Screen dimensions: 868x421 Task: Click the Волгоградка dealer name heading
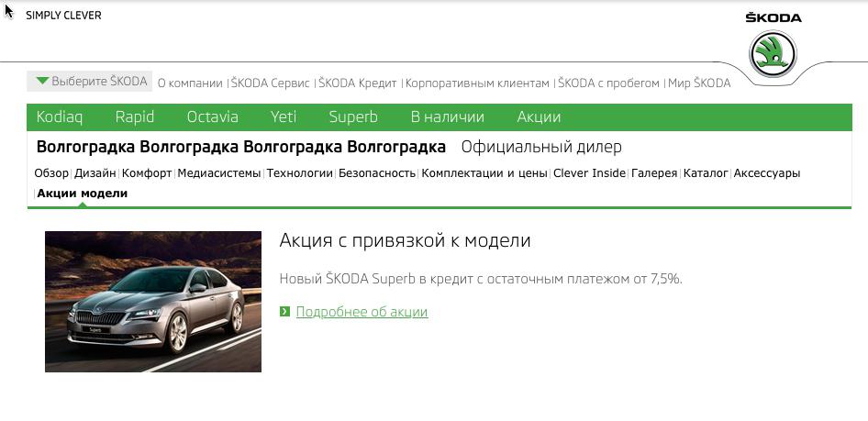pyautogui.click(x=240, y=147)
